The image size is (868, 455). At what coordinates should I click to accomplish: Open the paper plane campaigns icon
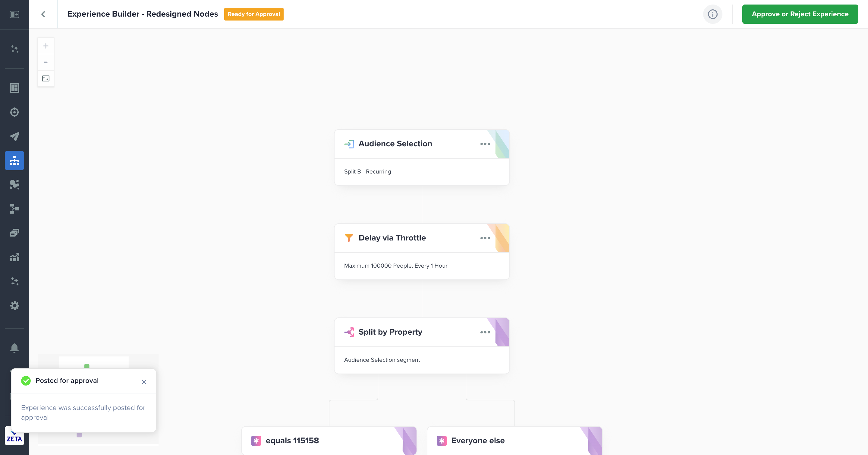(14, 136)
